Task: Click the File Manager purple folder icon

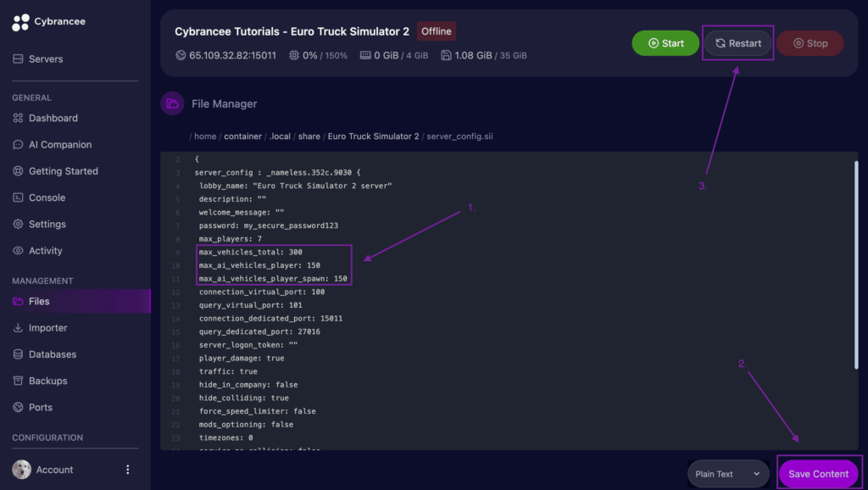Action: pos(172,103)
